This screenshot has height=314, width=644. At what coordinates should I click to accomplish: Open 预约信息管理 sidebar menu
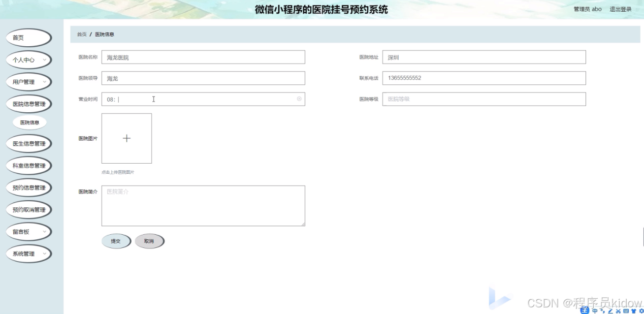(x=28, y=187)
